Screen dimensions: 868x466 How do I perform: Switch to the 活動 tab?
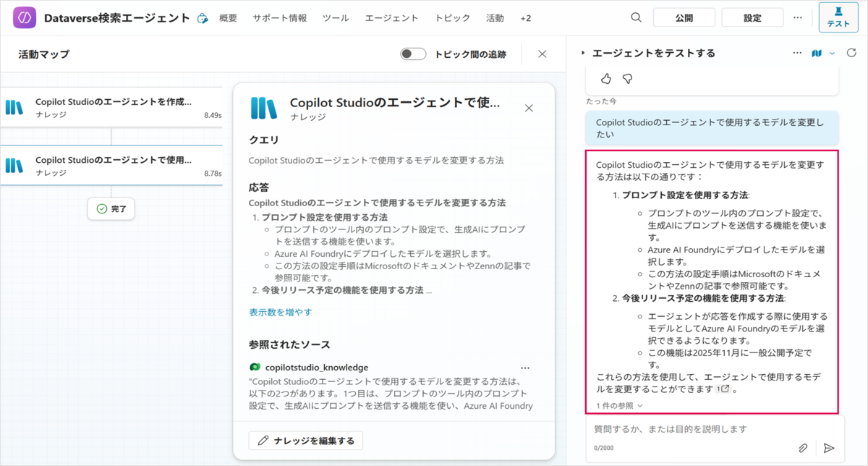(x=495, y=18)
